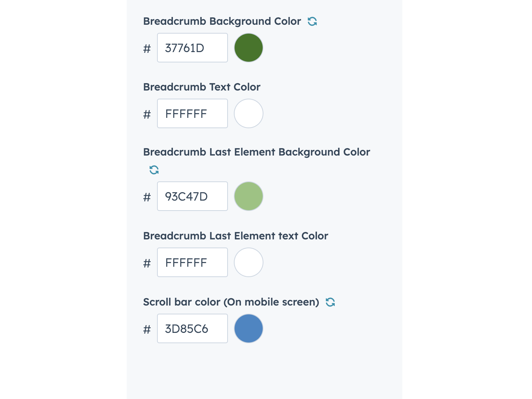The image size is (532, 399).
Task: Open the Breadcrumb Text Color white swatch
Action: pos(249,113)
